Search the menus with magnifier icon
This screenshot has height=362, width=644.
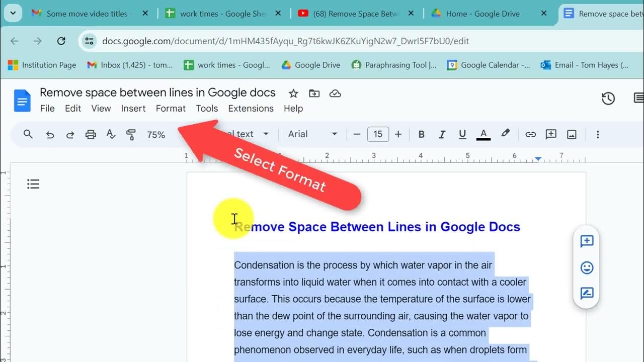28,134
